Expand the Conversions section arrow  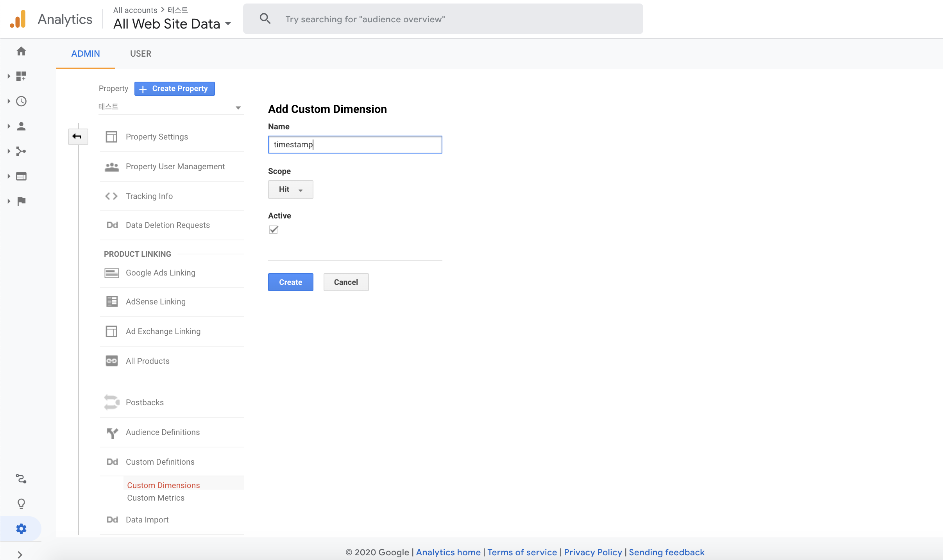9,201
